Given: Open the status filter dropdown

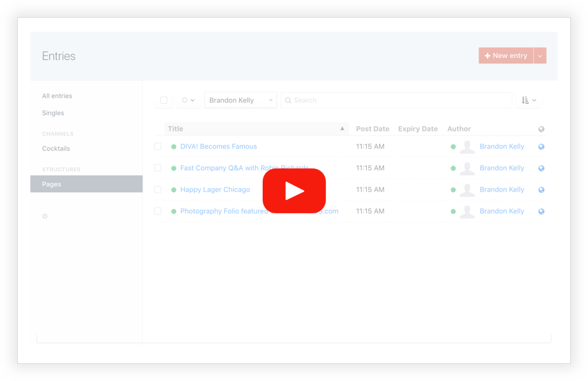Looking at the screenshot, I should (188, 100).
